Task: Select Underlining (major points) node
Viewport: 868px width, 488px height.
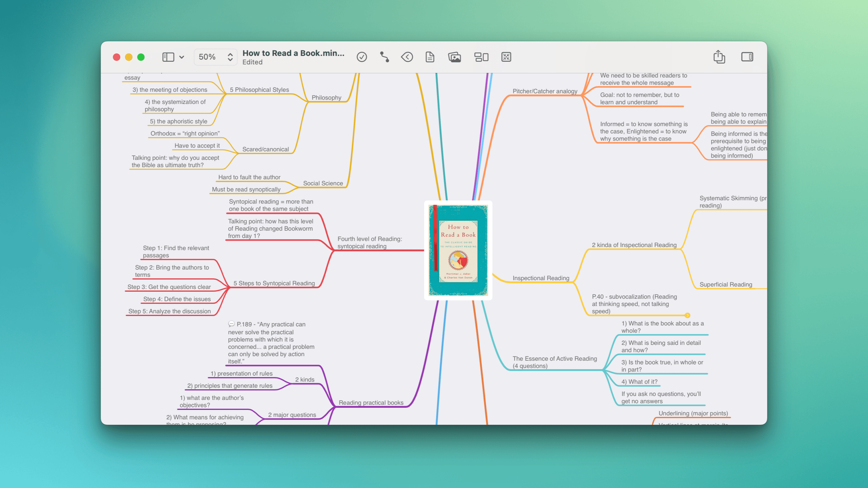Action: pos(693,414)
